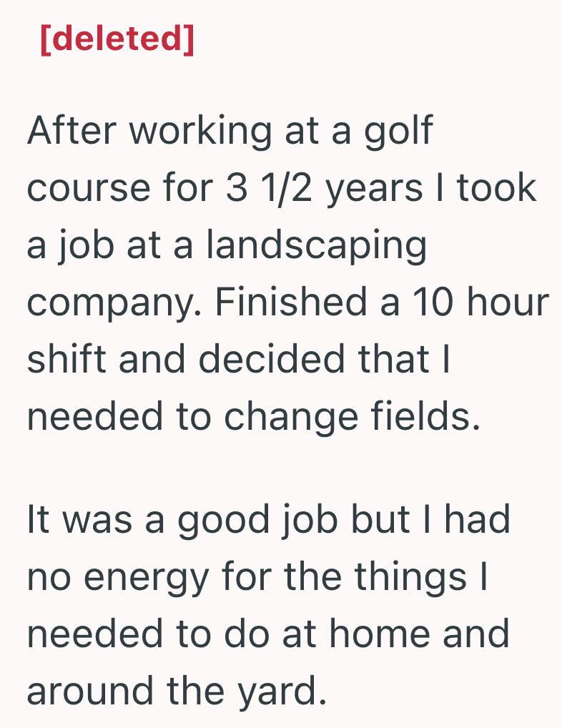The width and height of the screenshot is (562, 728).
Task: Click the line "After working at a golf"
Action: pyautogui.click(x=230, y=132)
